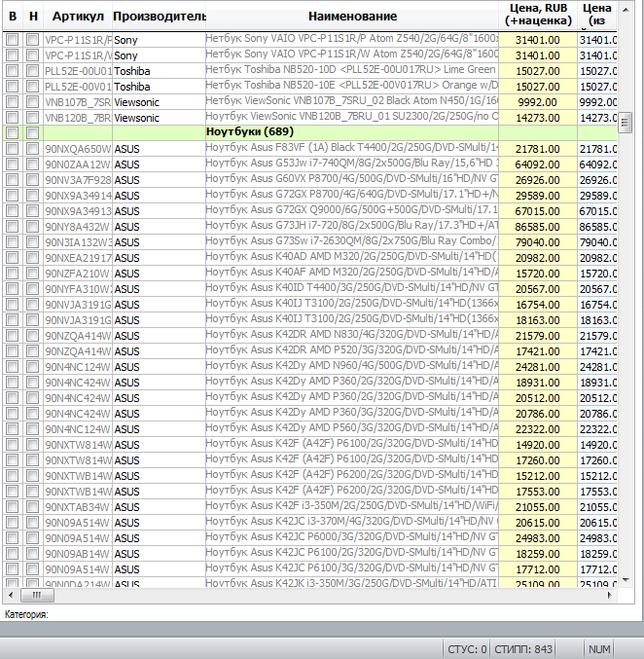Select the Asus G73Sw i7-2630QM name cell

(x=352, y=241)
